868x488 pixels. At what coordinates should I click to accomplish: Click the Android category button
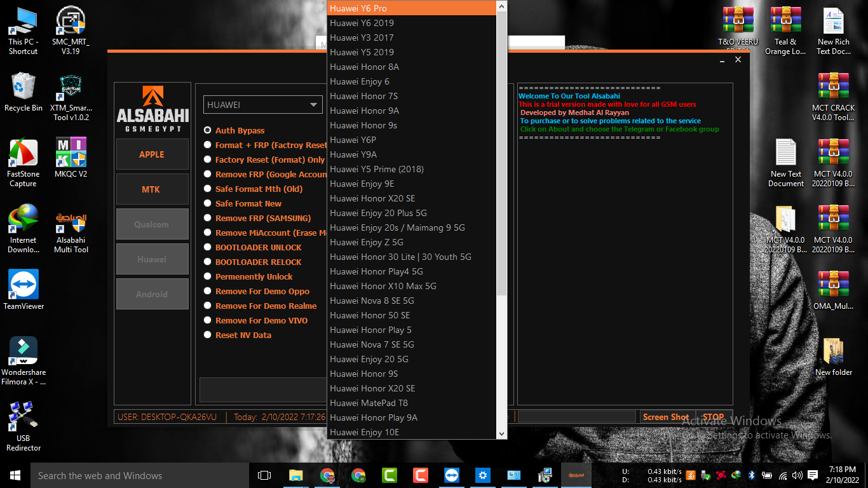(x=152, y=294)
